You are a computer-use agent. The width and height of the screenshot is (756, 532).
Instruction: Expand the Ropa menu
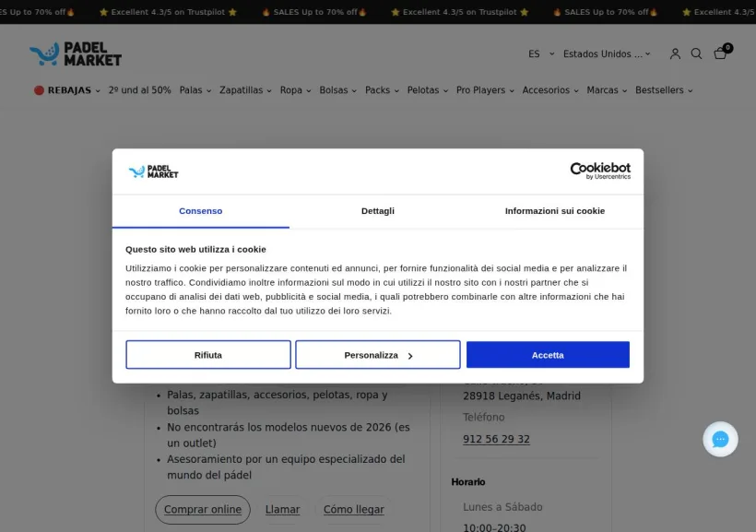pos(296,90)
